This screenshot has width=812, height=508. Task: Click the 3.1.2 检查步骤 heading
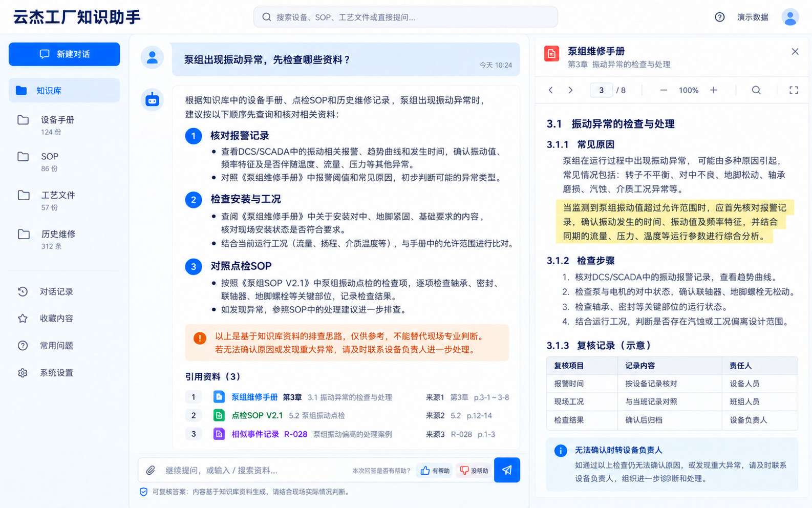(581, 260)
